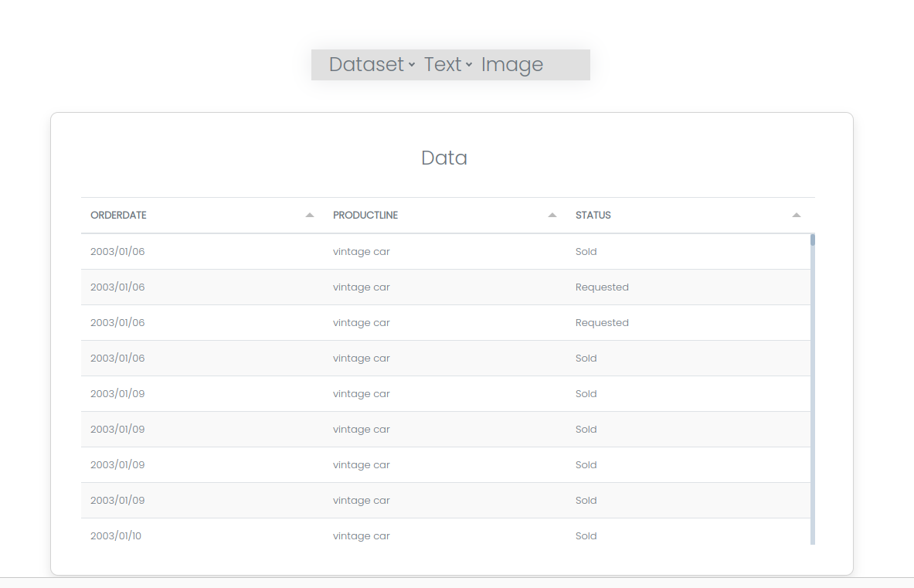The width and height of the screenshot is (914, 588).
Task: Click the ORDERDATE column header label
Action: (x=118, y=216)
